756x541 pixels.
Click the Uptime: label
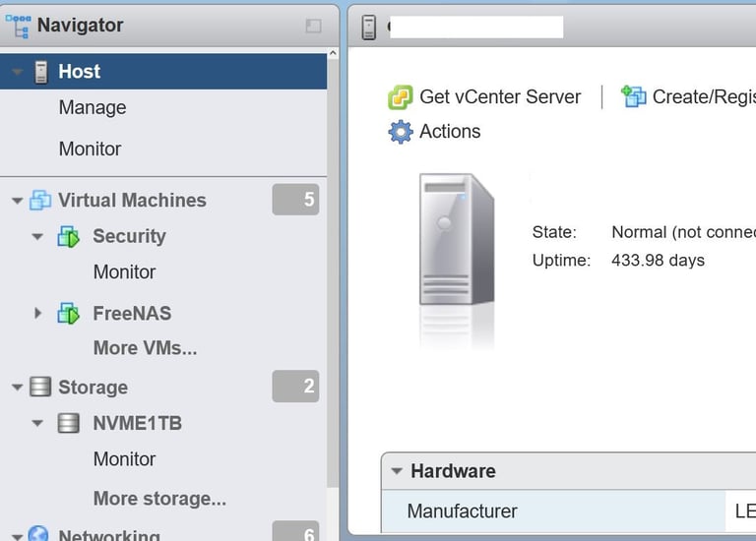(x=561, y=260)
